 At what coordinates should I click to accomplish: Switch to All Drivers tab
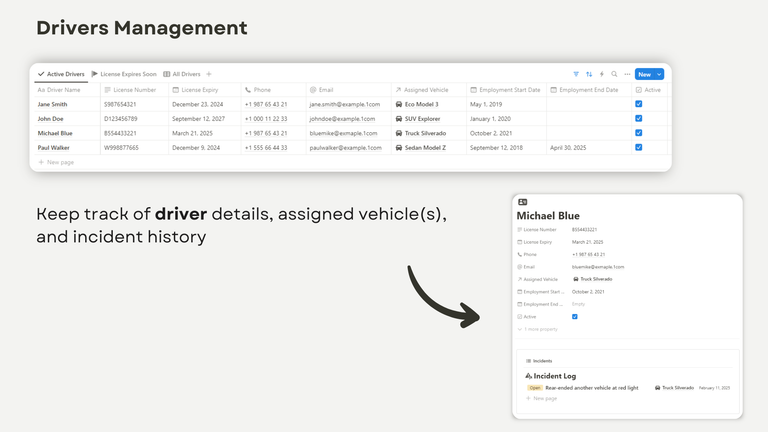(182, 74)
